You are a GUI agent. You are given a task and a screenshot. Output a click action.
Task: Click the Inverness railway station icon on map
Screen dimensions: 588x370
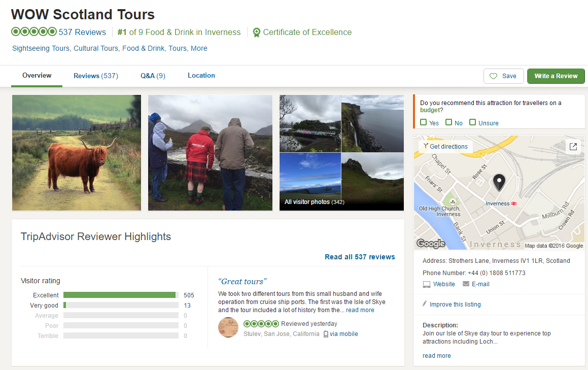514,204
